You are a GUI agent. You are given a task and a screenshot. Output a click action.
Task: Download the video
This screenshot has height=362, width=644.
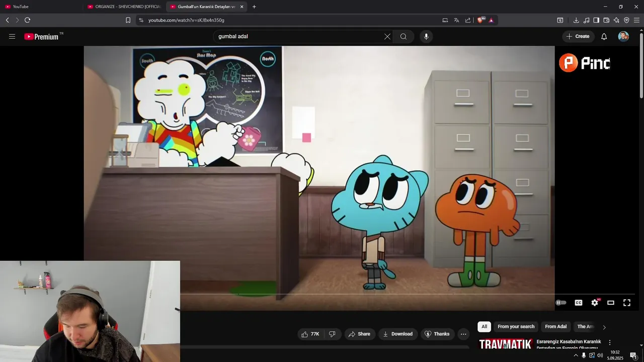tap(397, 334)
